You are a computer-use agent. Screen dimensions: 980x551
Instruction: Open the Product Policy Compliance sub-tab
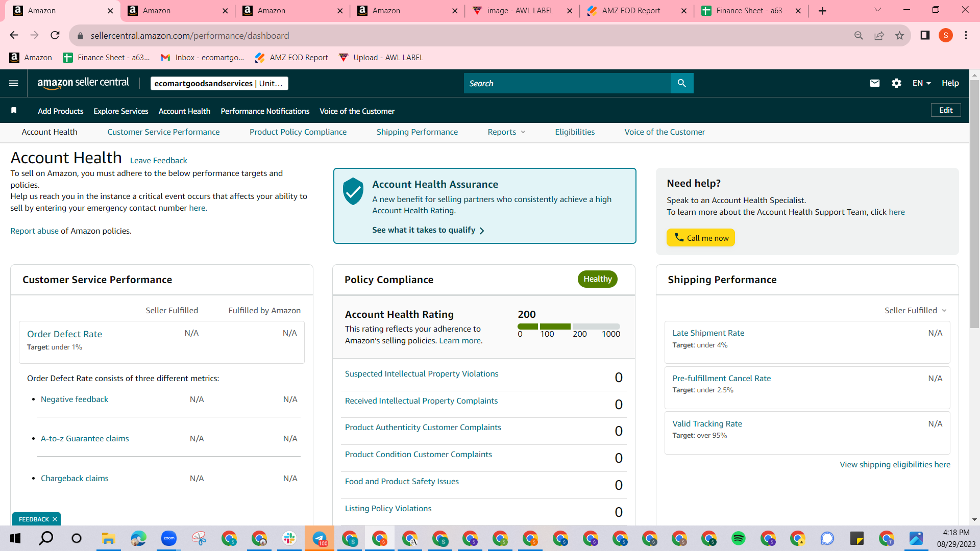pyautogui.click(x=298, y=132)
